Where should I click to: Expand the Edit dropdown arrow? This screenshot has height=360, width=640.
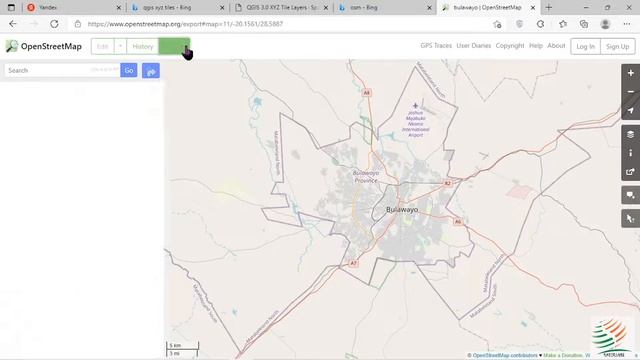120,47
